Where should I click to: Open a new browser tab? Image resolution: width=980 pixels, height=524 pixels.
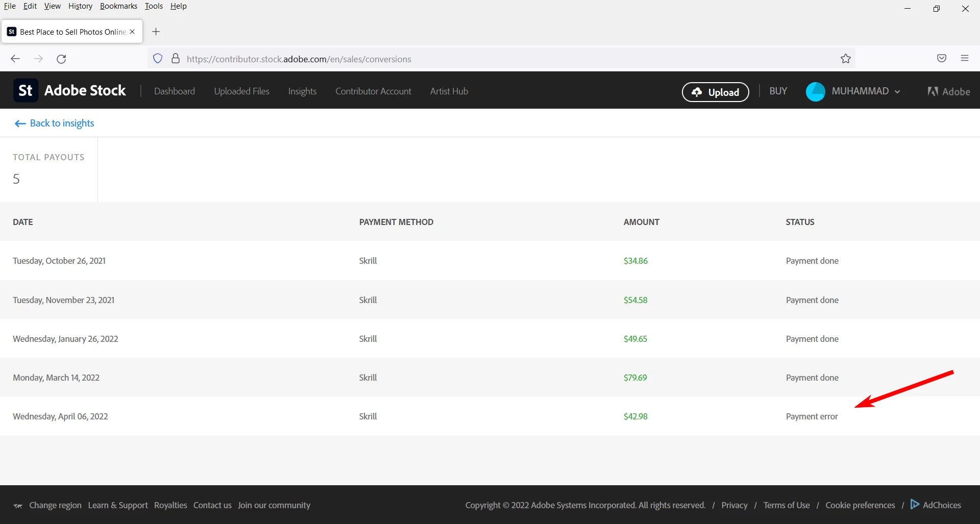(x=156, y=32)
